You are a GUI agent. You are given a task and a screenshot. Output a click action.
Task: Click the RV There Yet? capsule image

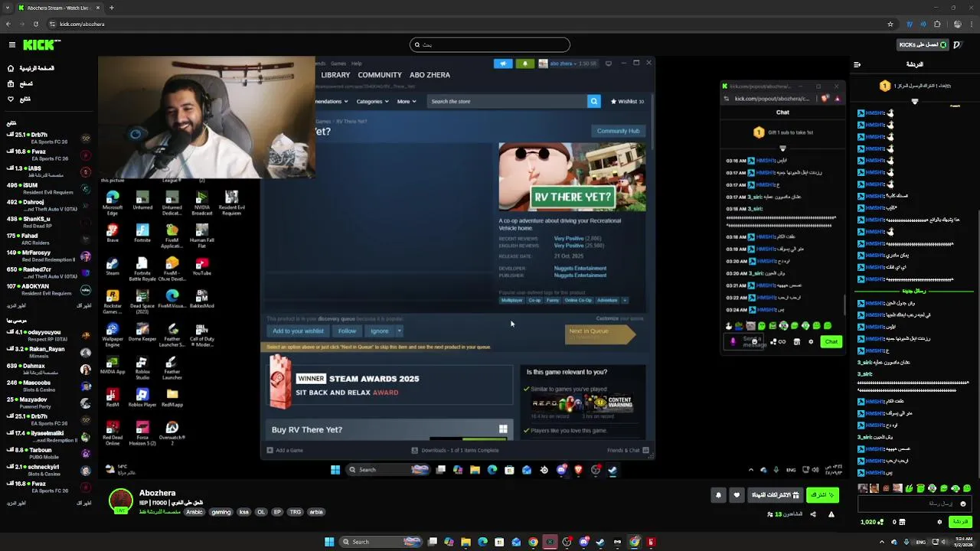pyautogui.click(x=572, y=177)
